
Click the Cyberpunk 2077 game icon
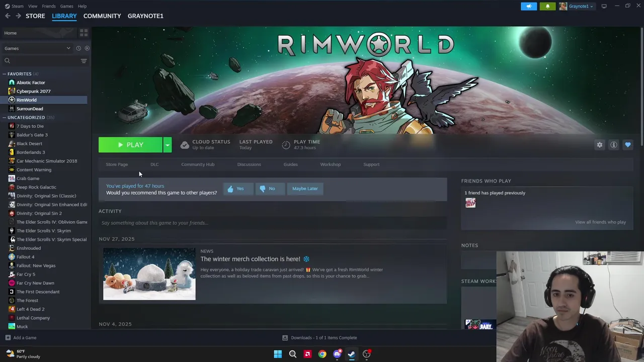tap(12, 91)
